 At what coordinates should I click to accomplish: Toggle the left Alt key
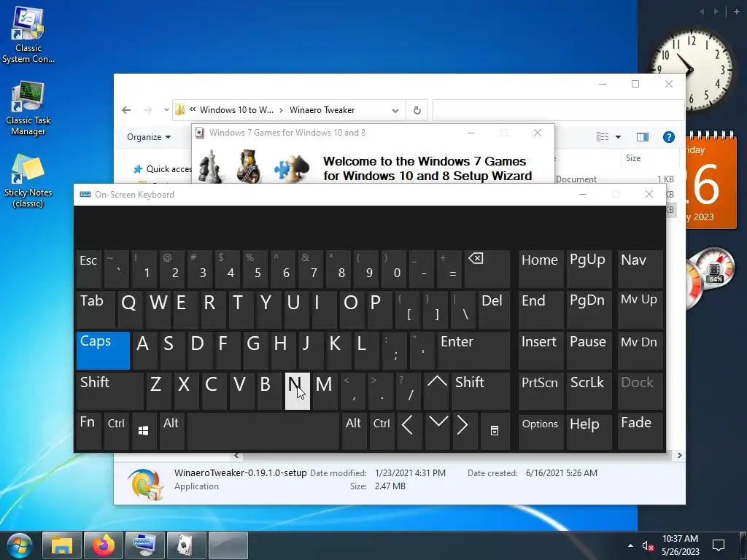(171, 432)
